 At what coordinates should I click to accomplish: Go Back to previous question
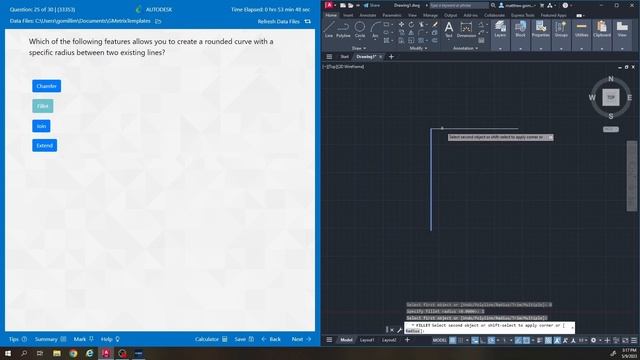pyautogui.click(x=271, y=339)
